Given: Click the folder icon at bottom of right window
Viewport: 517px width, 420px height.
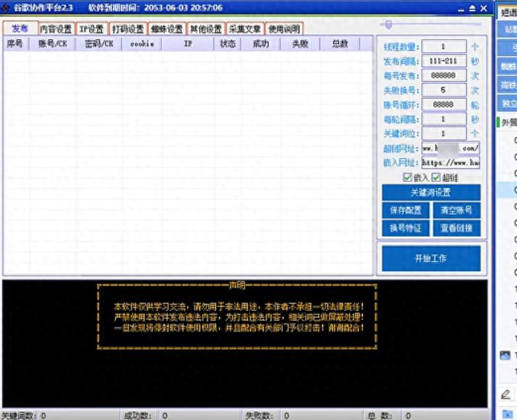Looking at the screenshot, I should (507, 414).
